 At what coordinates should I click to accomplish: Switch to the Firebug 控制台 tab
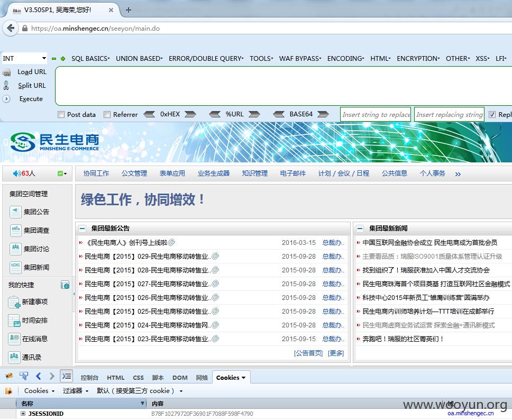tap(89, 378)
